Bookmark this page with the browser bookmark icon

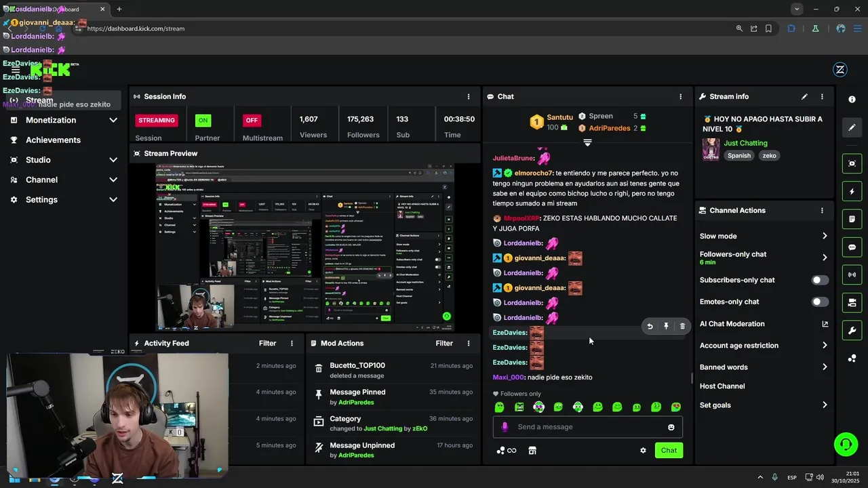768,28
